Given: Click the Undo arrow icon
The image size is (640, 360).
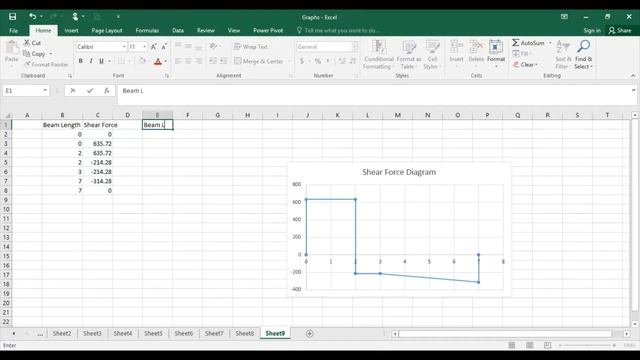Looking at the screenshot, I should (32, 16).
